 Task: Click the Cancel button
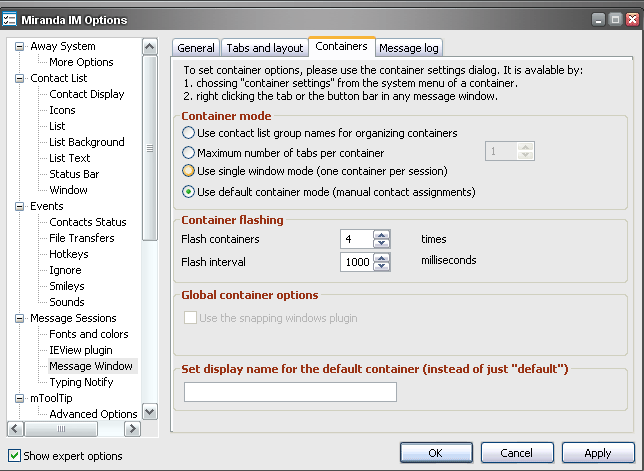click(x=517, y=453)
